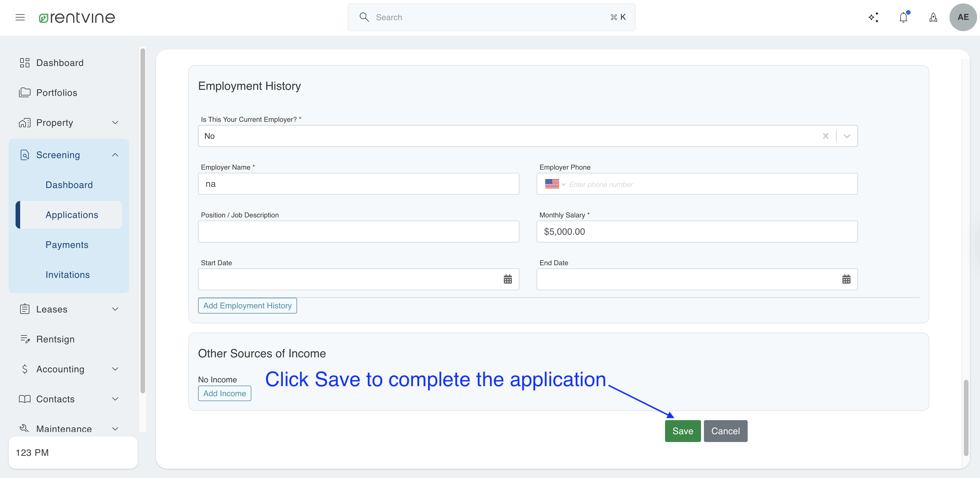The height and width of the screenshot is (478, 980).
Task: Click the Accounting dollar icon
Action: tap(25, 369)
